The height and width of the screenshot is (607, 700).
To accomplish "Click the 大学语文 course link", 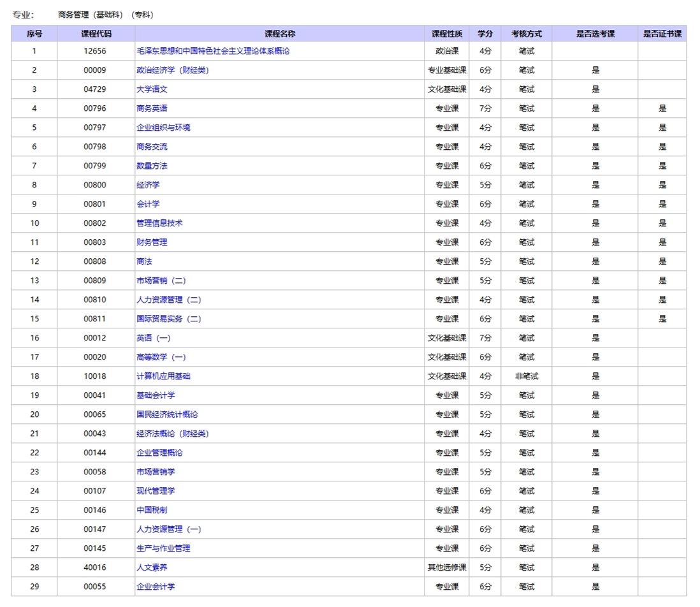I will (152, 89).
